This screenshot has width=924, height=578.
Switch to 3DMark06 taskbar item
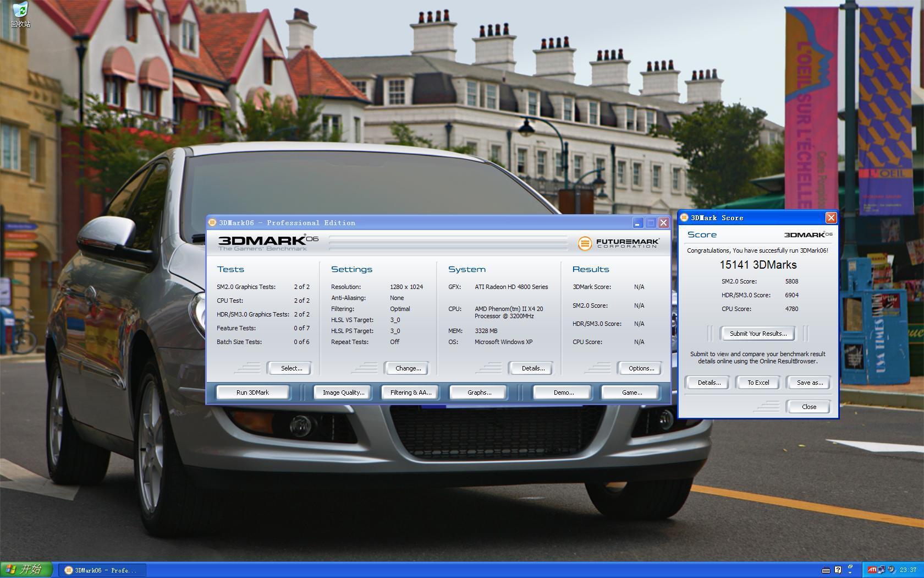[102, 570]
